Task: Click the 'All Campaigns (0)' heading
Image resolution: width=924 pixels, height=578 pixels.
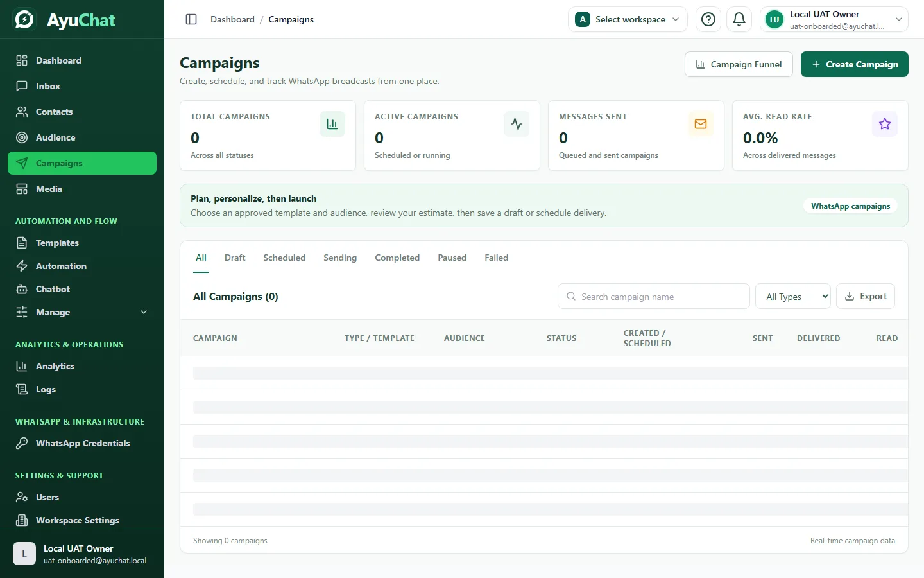Action: [x=235, y=296]
